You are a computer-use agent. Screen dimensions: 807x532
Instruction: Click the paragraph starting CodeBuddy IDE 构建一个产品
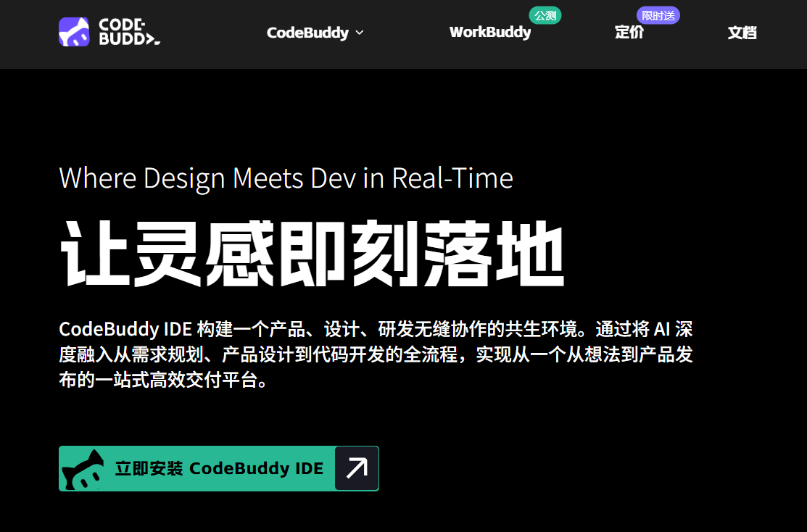(376, 354)
